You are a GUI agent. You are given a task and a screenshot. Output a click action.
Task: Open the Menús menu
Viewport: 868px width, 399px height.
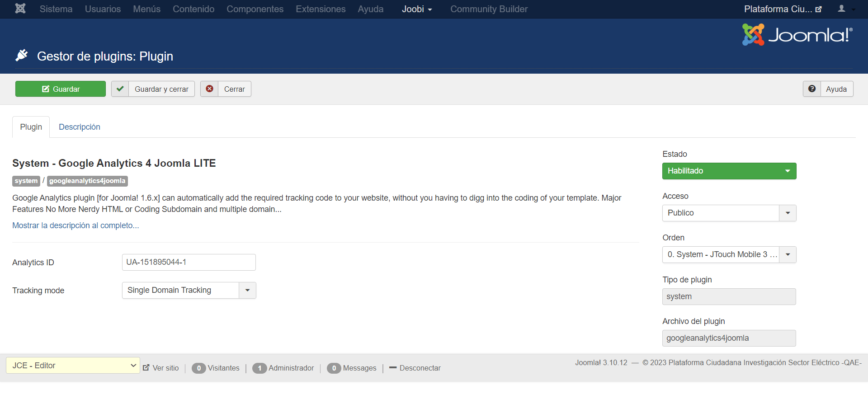tap(146, 9)
